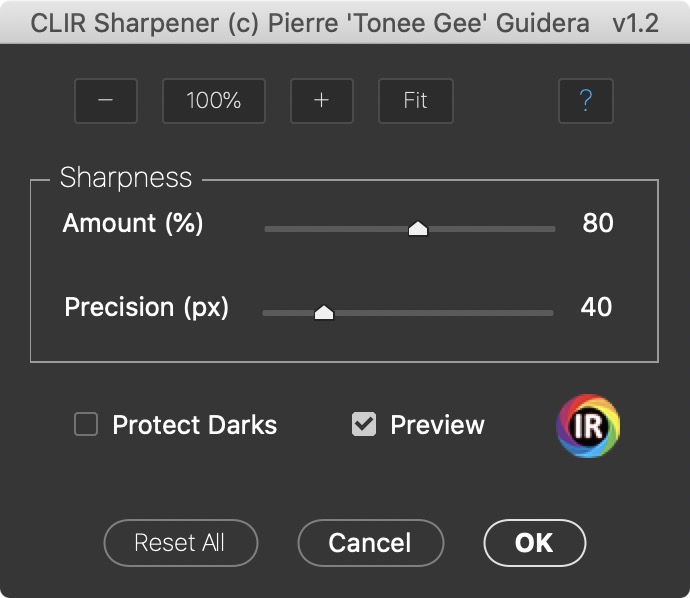Open help with the question mark button
The width and height of the screenshot is (690, 598).
point(586,101)
